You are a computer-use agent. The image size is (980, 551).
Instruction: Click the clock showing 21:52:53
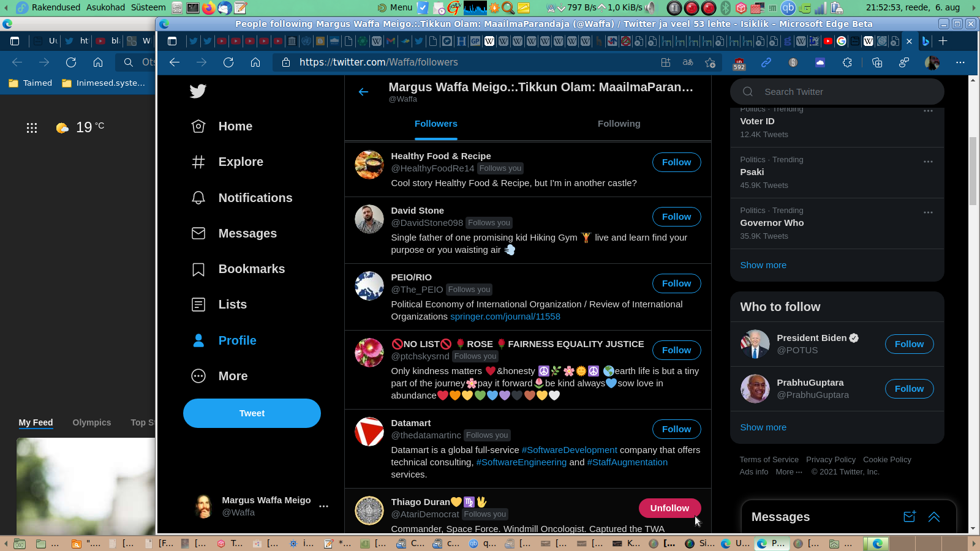(x=913, y=7)
